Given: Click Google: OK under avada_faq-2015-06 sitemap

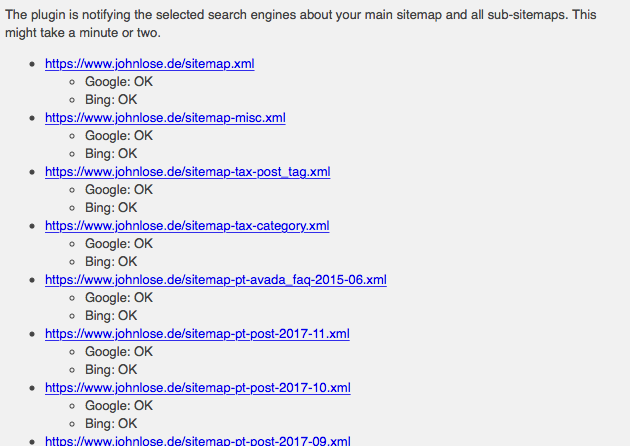Looking at the screenshot, I should click(119, 298).
